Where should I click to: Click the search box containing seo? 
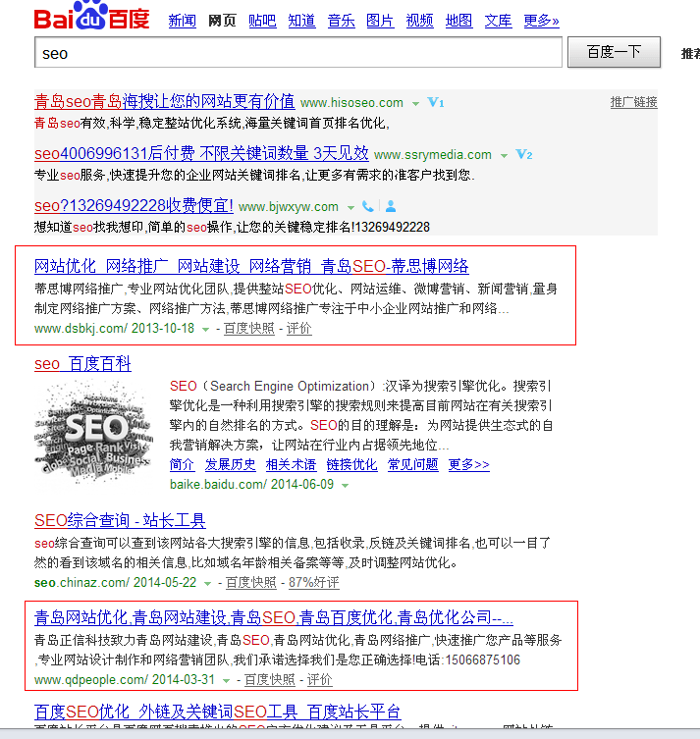298,53
